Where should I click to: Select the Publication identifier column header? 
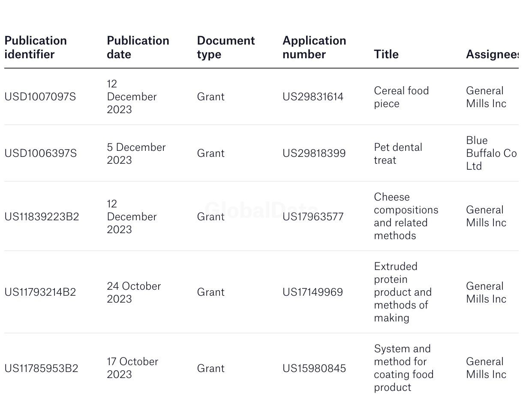pos(36,47)
